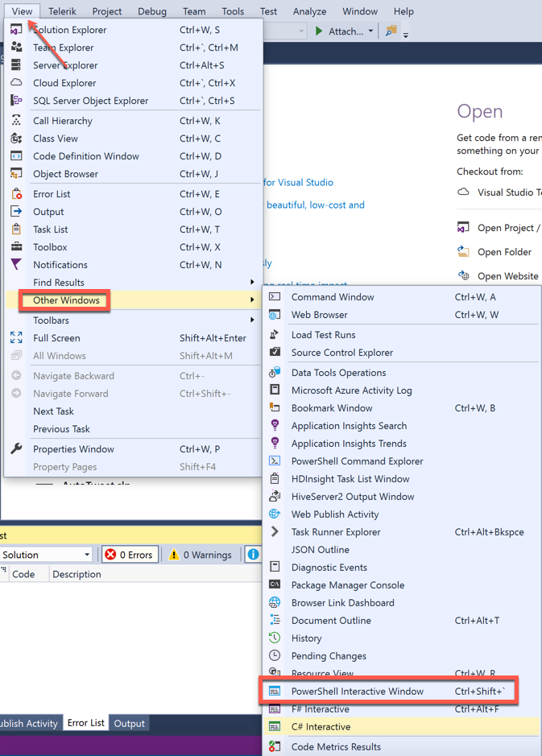Click the Full Screen arrows icon

(x=16, y=337)
